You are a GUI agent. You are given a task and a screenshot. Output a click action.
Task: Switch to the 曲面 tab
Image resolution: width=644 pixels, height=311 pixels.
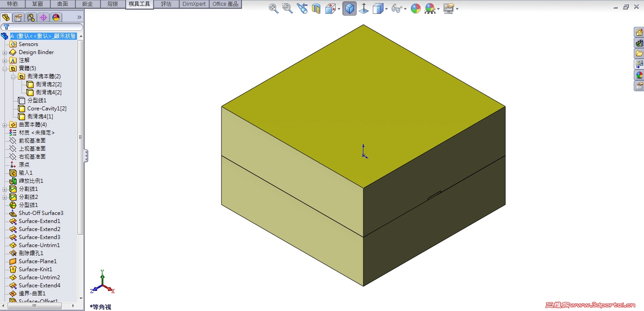pos(63,4)
